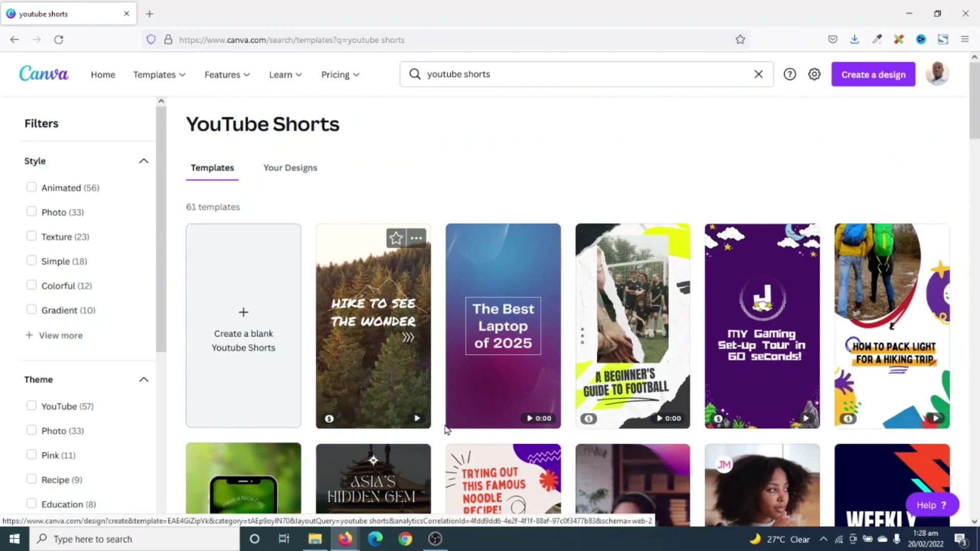980x551 pixels.
Task: Open the Windows Start menu
Action: coord(14,539)
